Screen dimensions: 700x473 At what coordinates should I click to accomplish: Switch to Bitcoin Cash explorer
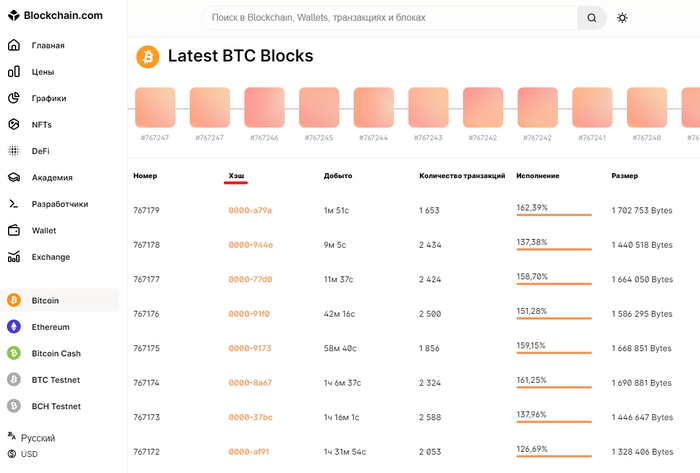(x=56, y=353)
